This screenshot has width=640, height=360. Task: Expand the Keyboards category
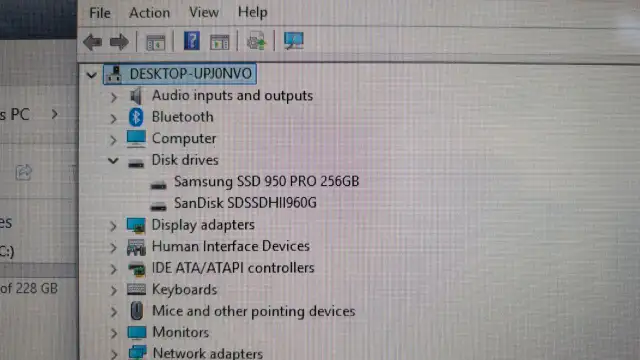tap(113, 290)
